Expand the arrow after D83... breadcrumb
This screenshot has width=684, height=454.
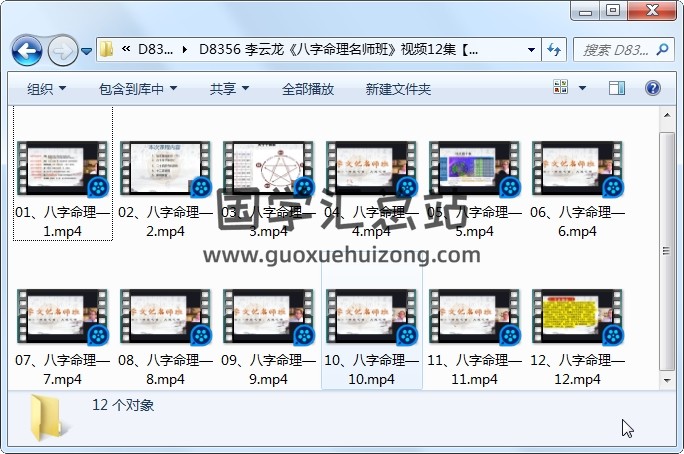pos(185,50)
